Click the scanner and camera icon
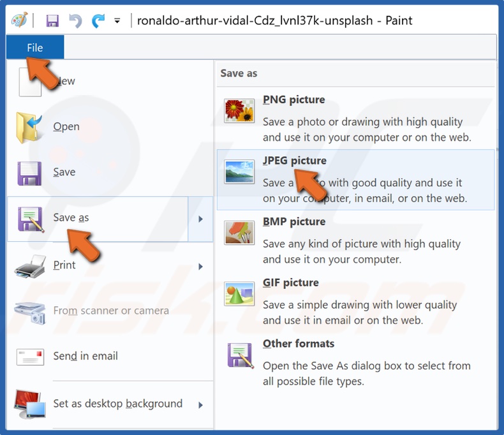Viewport: 504px width, 435px height. [x=30, y=313]
